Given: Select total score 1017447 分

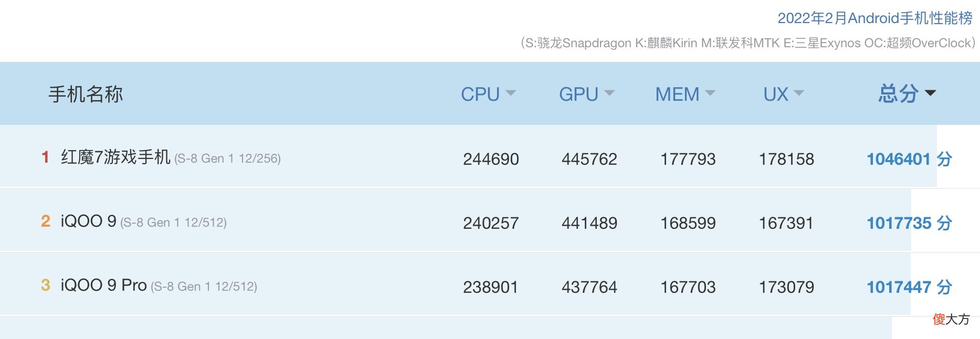Looking at the screenshot, I should (909, 287).
